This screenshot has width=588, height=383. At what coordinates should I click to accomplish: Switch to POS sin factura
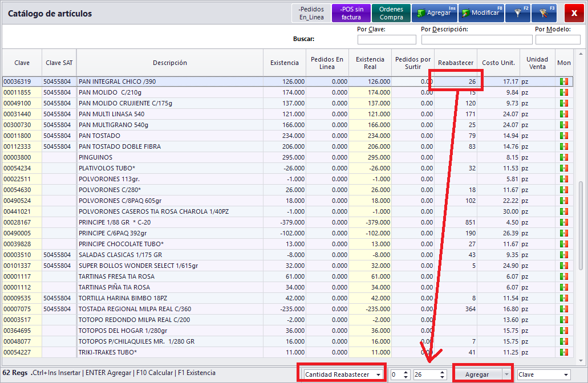351,13
